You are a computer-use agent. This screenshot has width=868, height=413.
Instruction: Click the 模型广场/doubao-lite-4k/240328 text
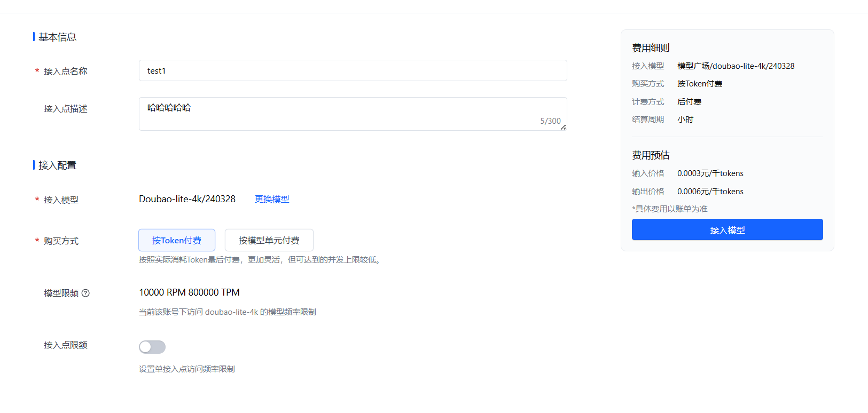coord(736,66)
